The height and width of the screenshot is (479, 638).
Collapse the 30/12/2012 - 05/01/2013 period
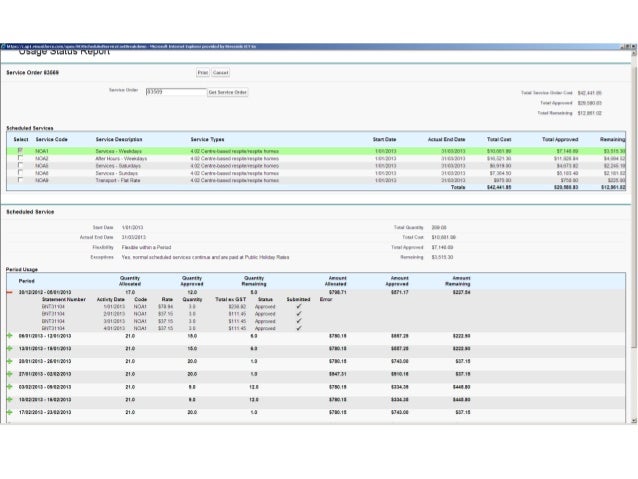pyautogui.click(x=9, y=292)
